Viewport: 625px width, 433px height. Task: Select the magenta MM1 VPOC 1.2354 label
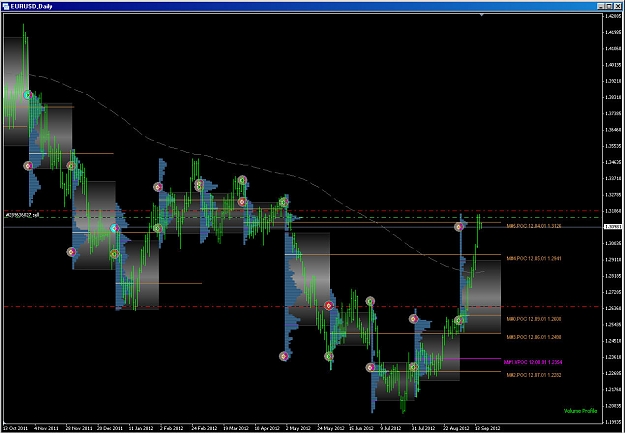pyautogui.click(x=533, y=362)
